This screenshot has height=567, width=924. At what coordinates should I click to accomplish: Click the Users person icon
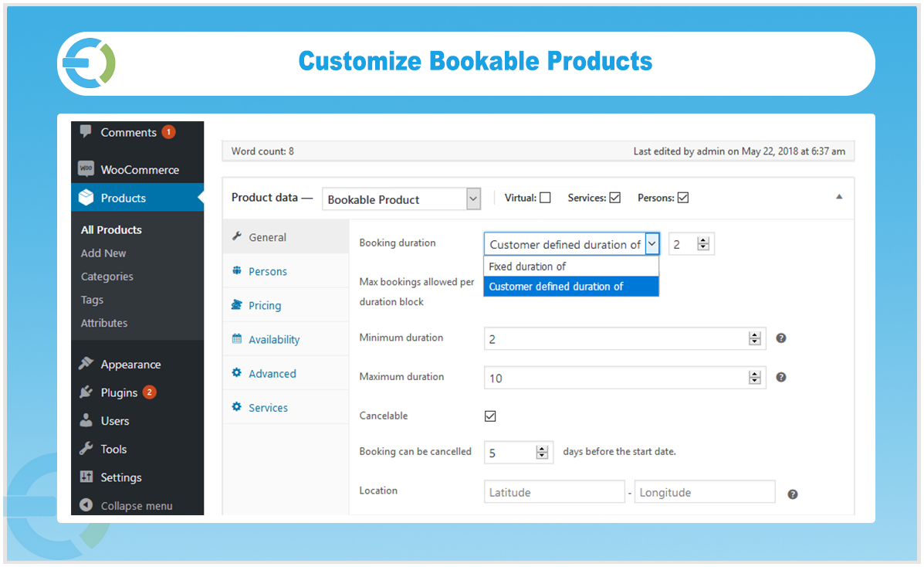pyautogui.click(x=86, y=421)
